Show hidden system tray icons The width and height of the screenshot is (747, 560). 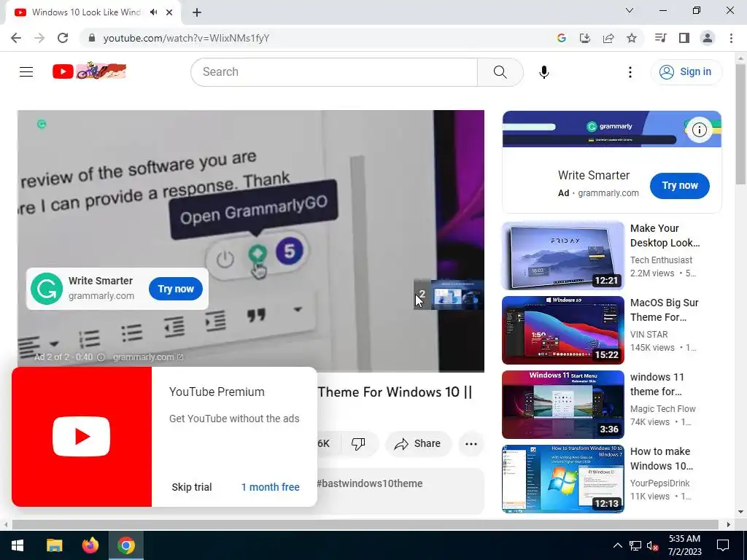pos(617,545)
